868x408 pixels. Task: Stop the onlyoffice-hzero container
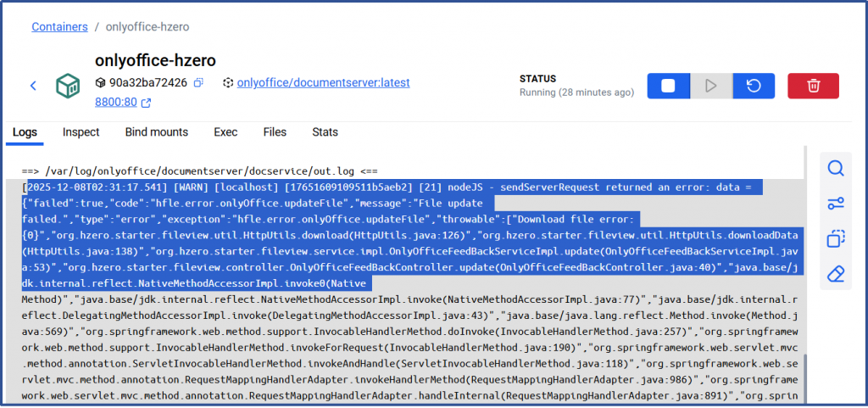click(668, 86)
